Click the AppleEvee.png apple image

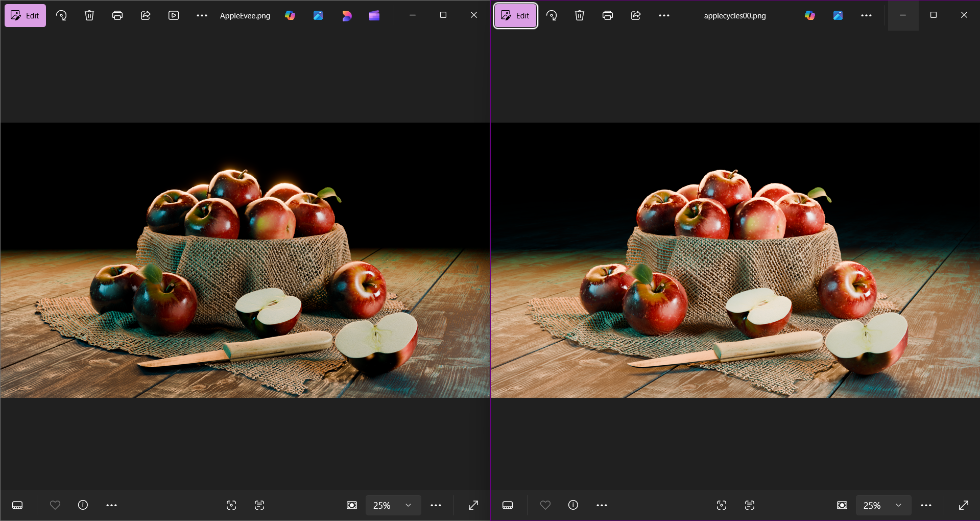[245, 260]
